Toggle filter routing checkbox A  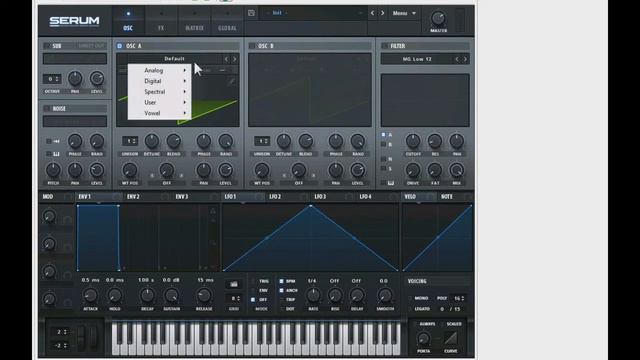383,134
